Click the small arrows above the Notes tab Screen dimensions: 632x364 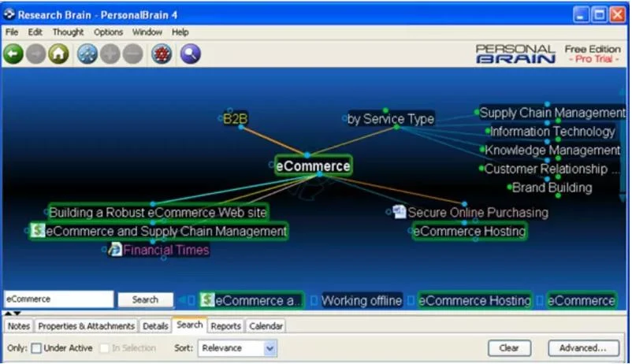(13, 313)
